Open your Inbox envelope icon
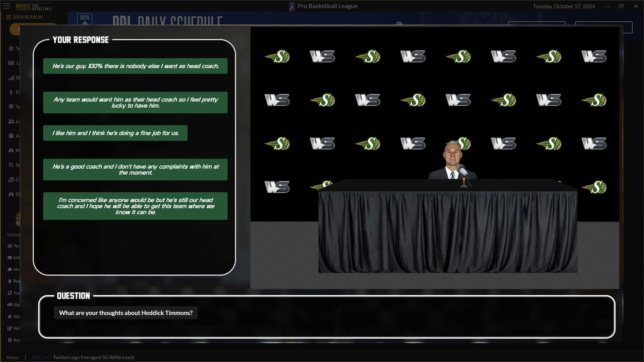Viewport: 644px width, 362px height. (x=10, y=257)
